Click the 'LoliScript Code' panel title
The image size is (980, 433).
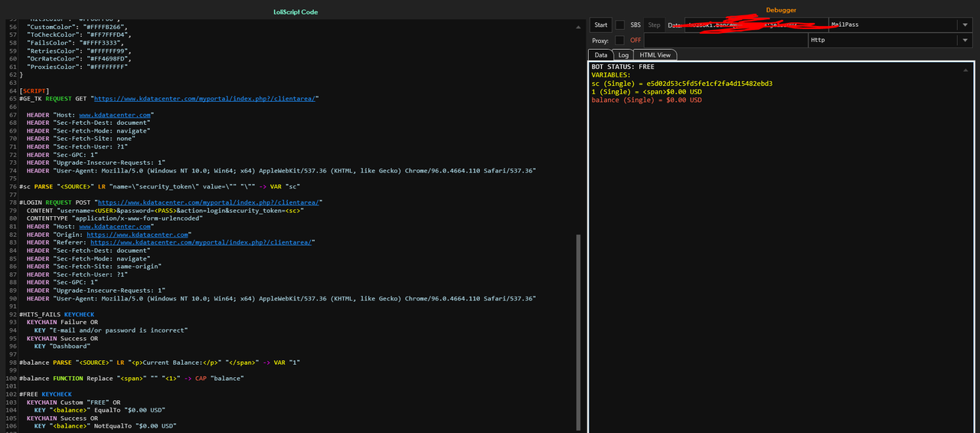296,12
